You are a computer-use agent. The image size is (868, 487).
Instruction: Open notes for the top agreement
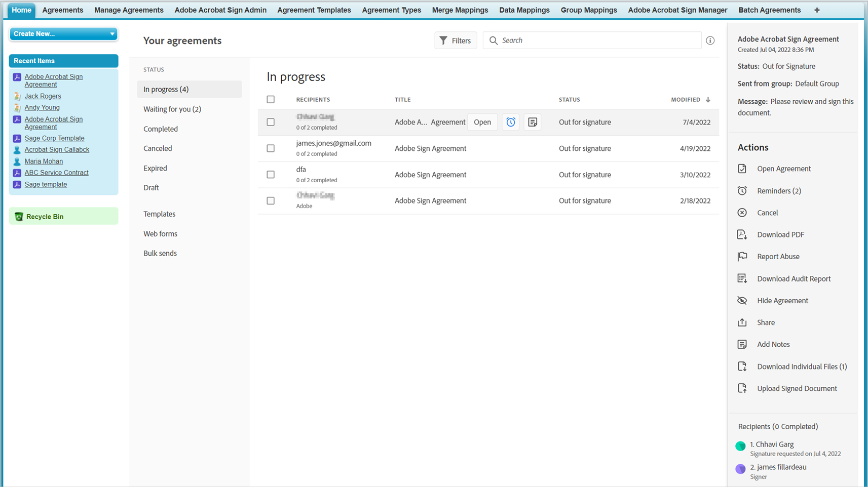pos(532,122)
